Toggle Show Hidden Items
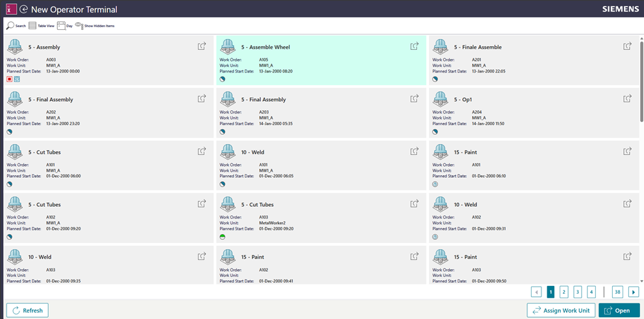This screenshot has height=319, width=644. [x=79, y=26]
